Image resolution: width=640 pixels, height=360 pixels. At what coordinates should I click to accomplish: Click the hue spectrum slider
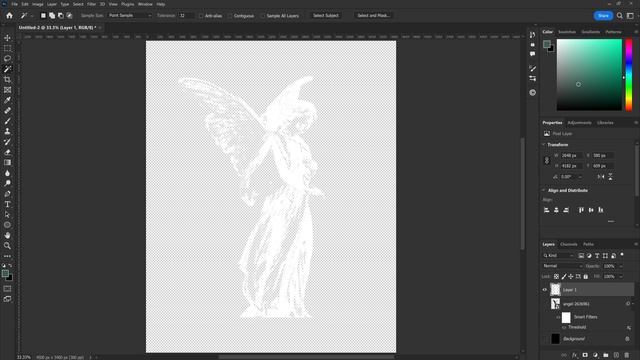[x=629, y=75]
